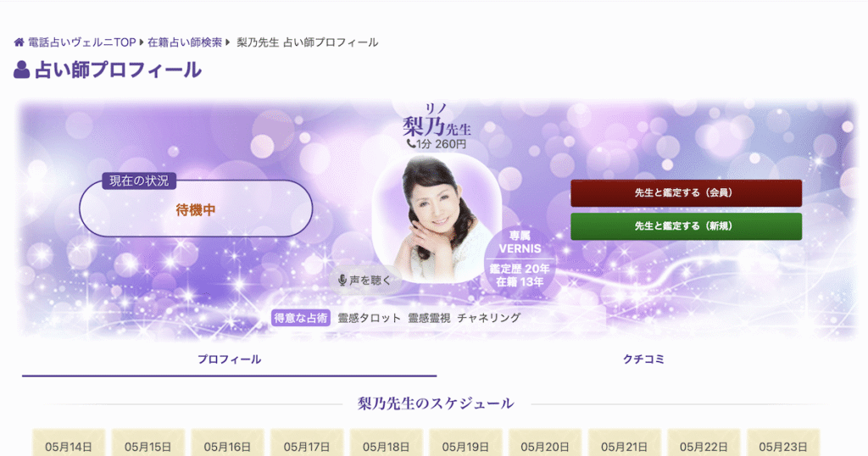Play voice sample with 声を聴く button
Viewport: 868px width, 456px height.
point(365,281)
